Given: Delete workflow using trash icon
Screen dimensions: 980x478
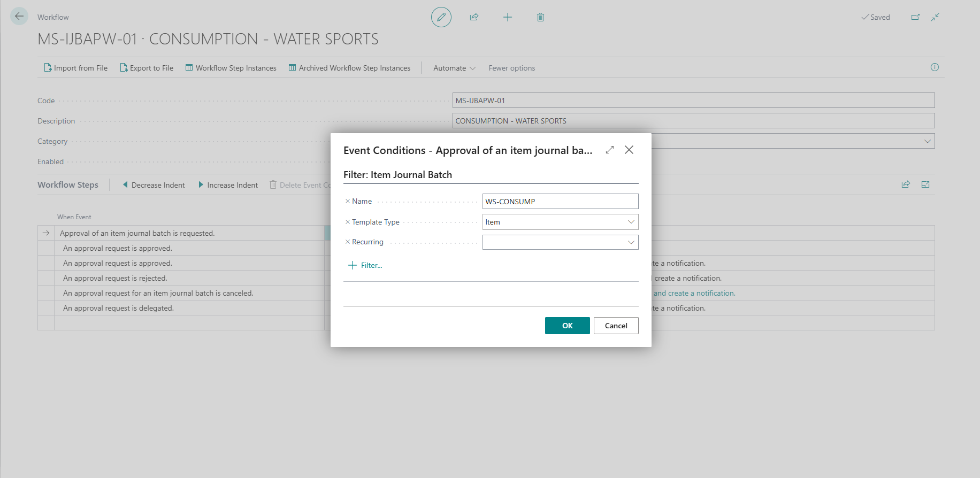Looking at the screenshot, I should tap(540, 17).
